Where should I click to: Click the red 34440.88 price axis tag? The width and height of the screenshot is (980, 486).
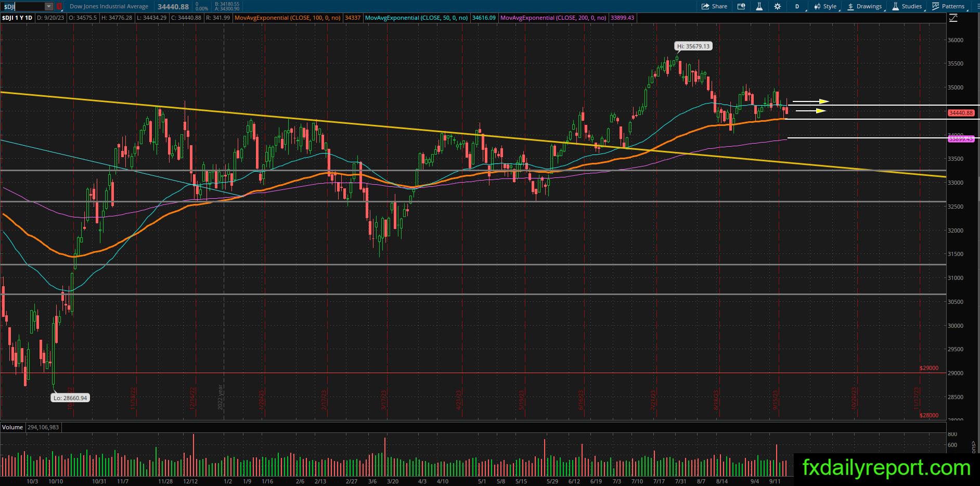coord(960,113)
